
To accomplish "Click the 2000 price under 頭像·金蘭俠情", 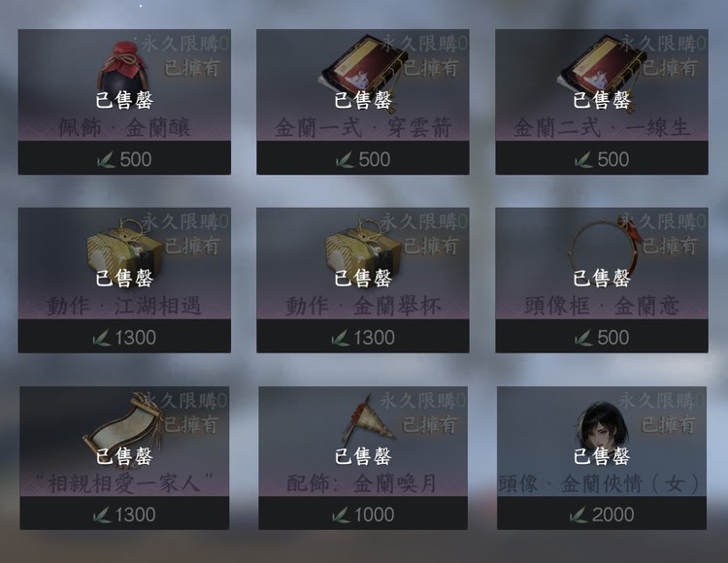I will [x=602, y=514].
